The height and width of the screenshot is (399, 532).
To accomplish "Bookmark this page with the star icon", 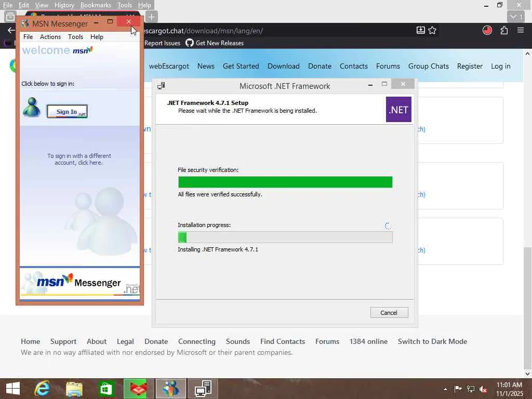I will [x=432, y=30].
